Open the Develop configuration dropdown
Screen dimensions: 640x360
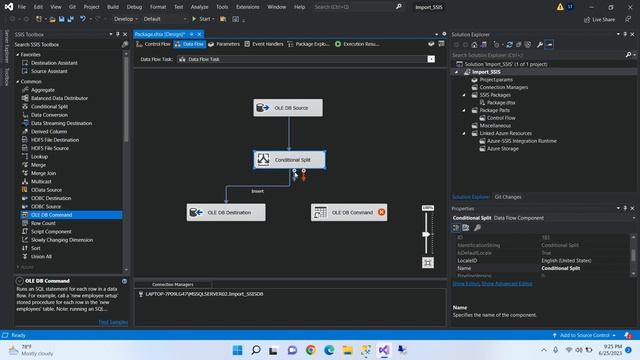[x=125, y=19]
